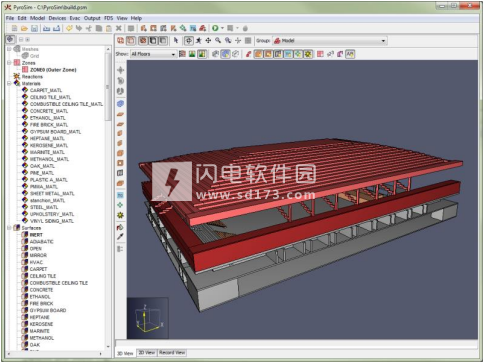Image resolution: width=483 pixels, height=362 pixels.
Task: Select the INERT surface tree item
Action: [36, 235]
